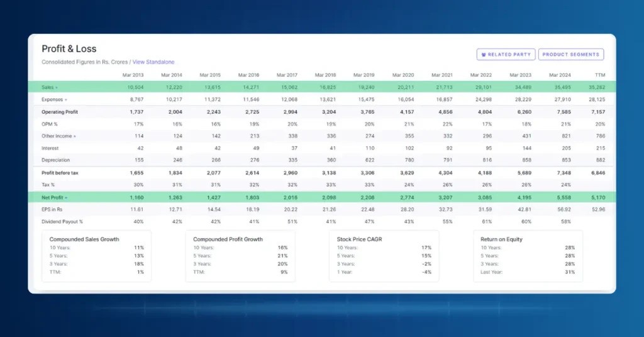644x337 pixels.
Task: Click the Tax % row label
Action: click(x=48, y=185)
